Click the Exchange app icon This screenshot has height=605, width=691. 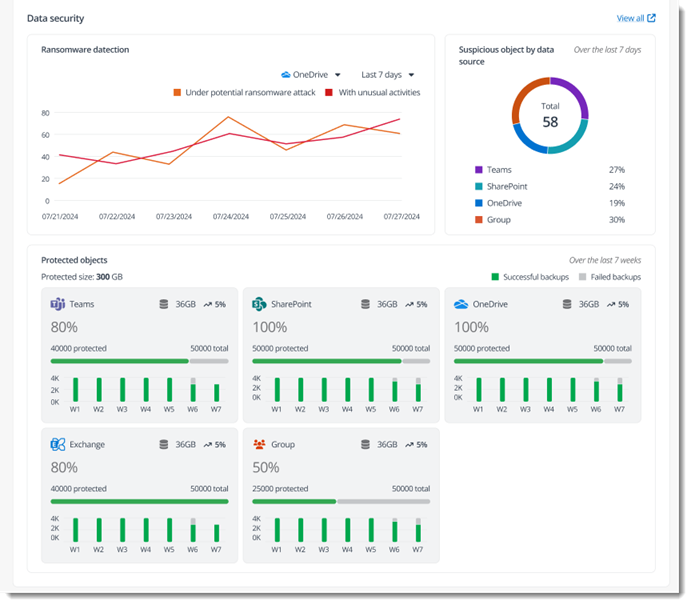[58, 444]
